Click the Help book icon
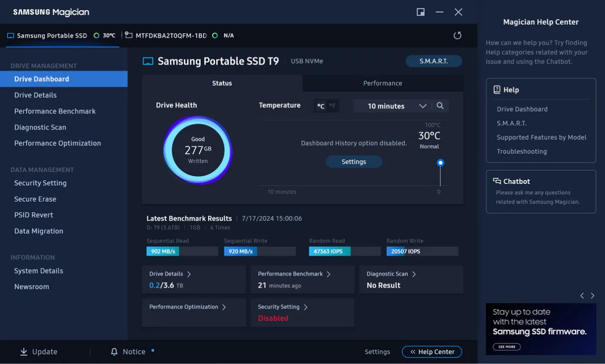This screenshot has height=364, width=605. tap(496, 89)
